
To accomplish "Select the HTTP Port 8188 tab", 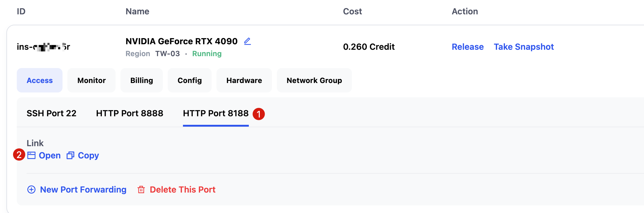I will [216, 113].
